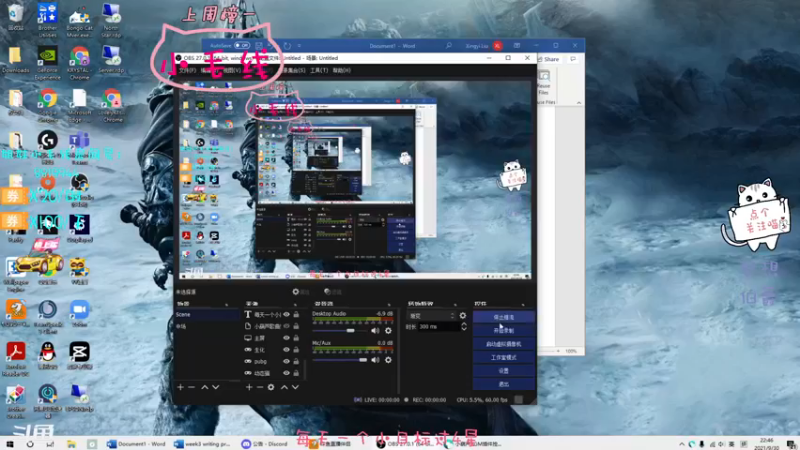Add a new source with the plus icon under the sources list
The width and height of the screenshot is (800, 450).
[249, 387]
